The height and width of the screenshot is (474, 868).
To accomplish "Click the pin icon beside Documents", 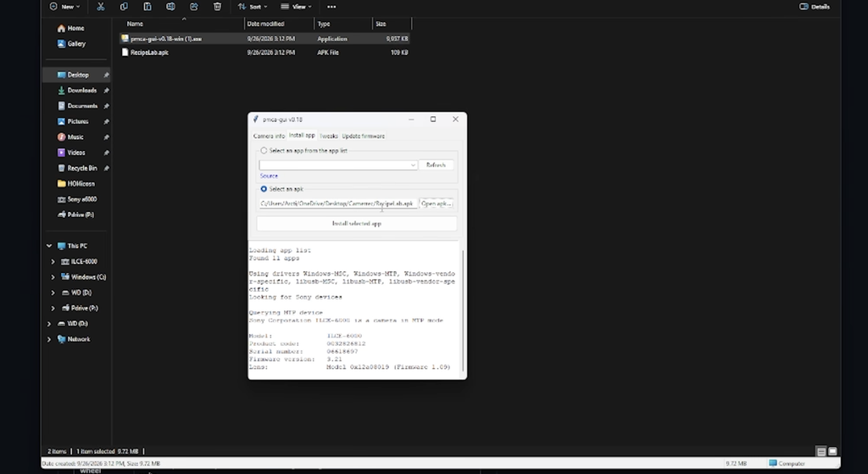I will click(106, 106).
